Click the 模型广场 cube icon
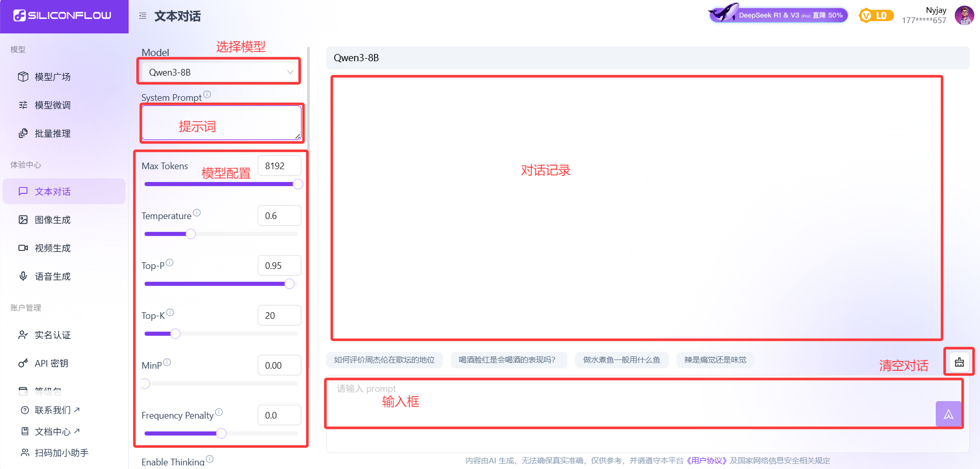The height and width of the screenshot is (469, 980). (23, 77)
